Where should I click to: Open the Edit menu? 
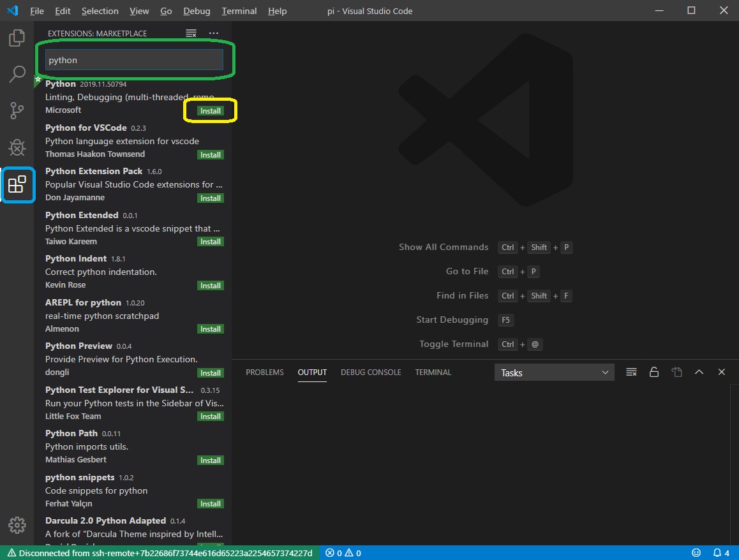[x=63, y=11]
